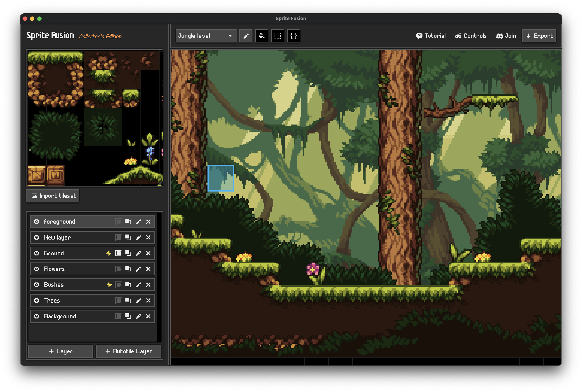Rename the Background layer with pencil icon
582x392 pixels.
click(138, 316)
